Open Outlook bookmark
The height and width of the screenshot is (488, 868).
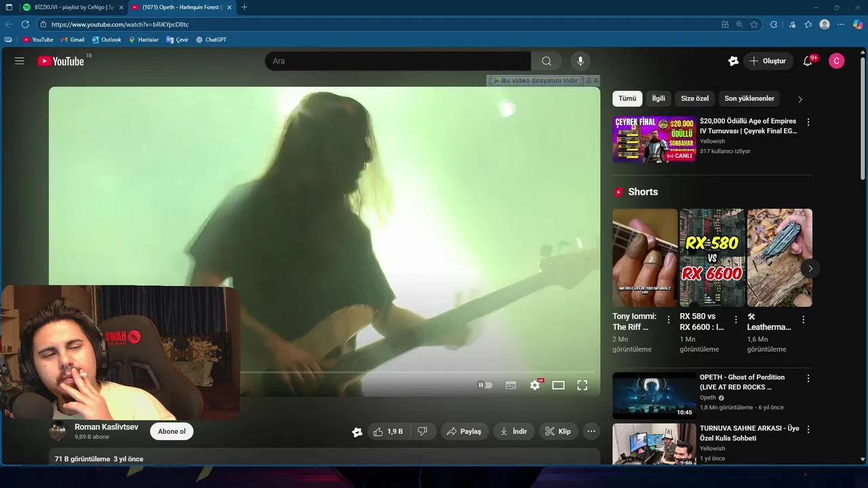coord(106,40)
